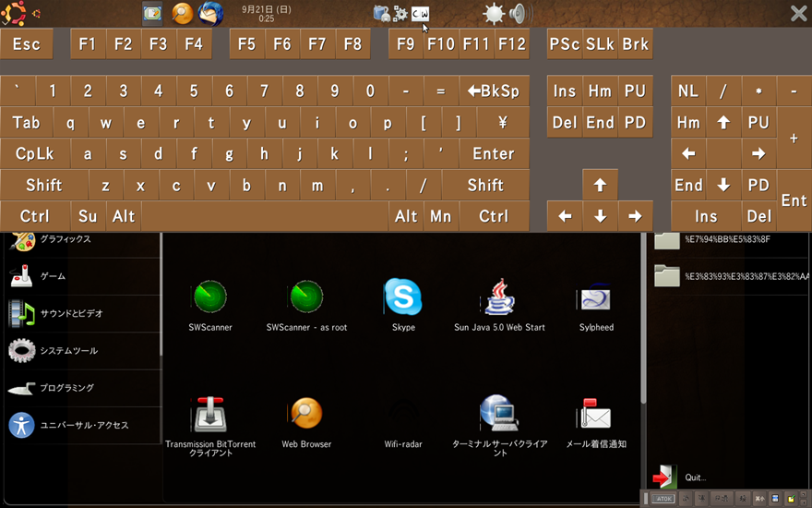Open the ユニバーサル・アクセス category
This screenshot has height=508, width=812.
83,425
